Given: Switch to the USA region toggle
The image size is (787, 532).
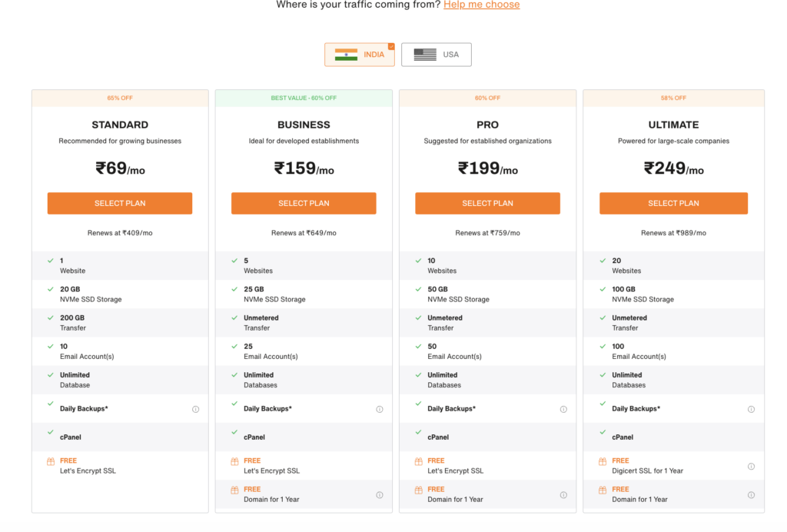Looking at the screenshot, I should (437, 55).
